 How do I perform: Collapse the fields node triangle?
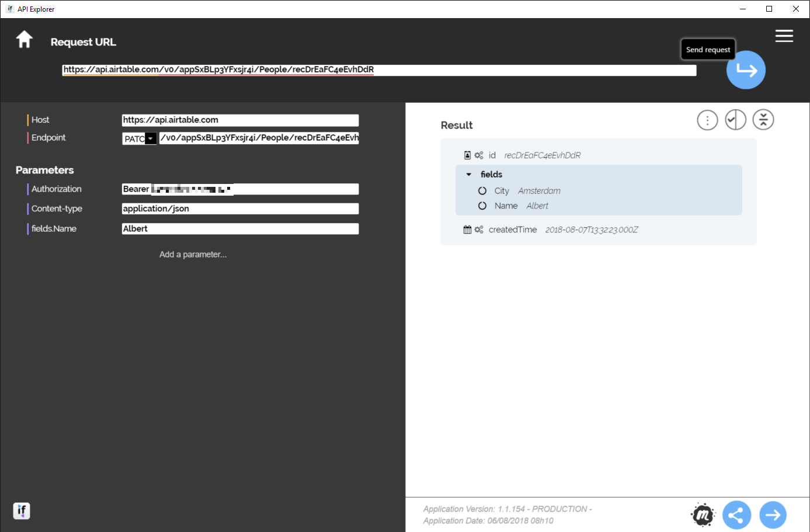coord(468,175)
